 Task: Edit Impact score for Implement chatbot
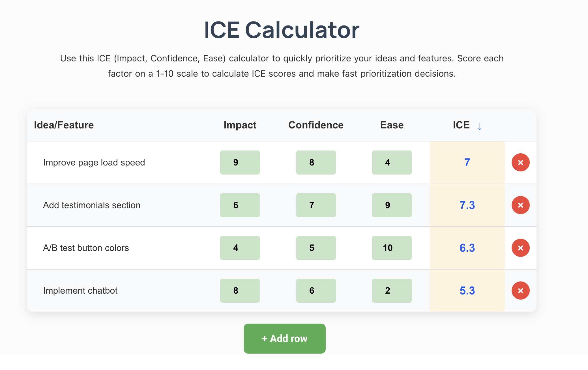click(x=240, y=291)
